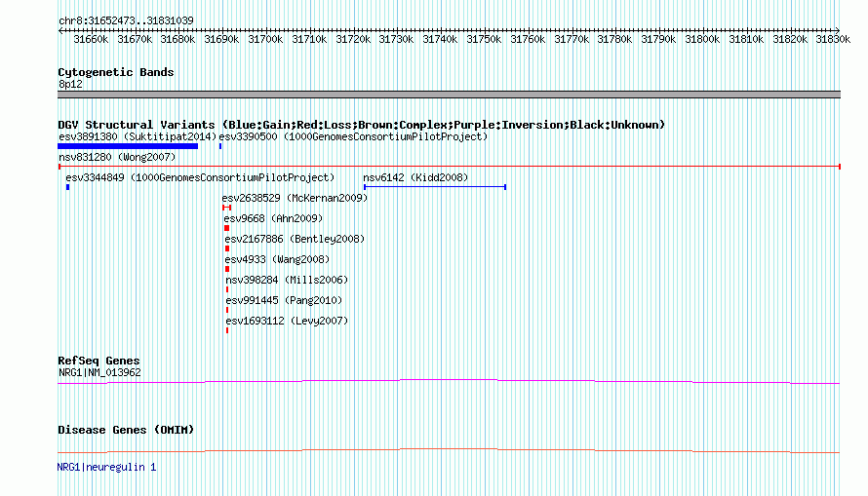Image resolution: width=868 pixels, height=496 pixels.
Task: Select the Cytogenetic Bands track title
Action: (x=116, y=72)
